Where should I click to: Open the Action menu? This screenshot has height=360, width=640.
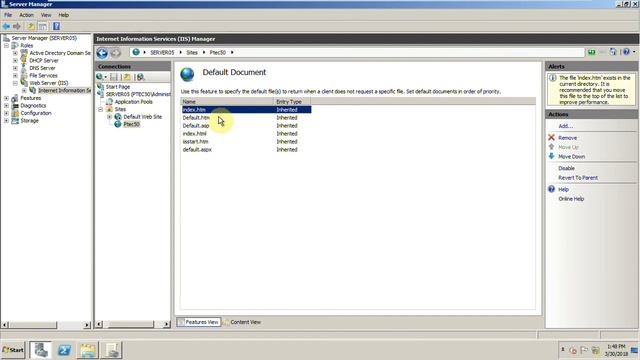(27, 15)
